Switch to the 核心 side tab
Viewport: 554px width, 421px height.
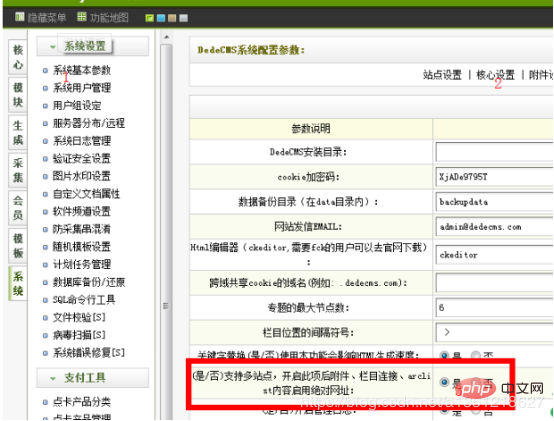click(x=18, y=57)
